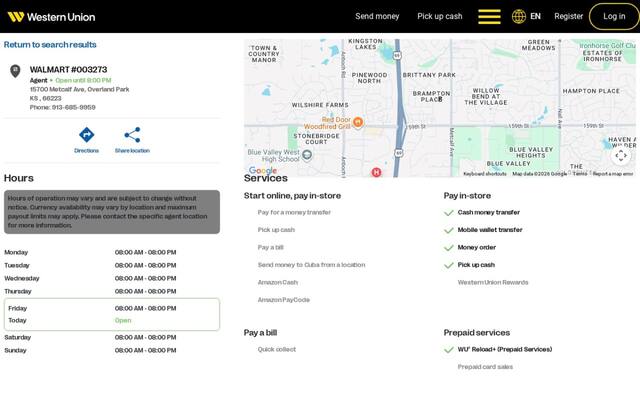Click the globe language icon
This screenshot has height=400, width=640.
pos(519,17)
